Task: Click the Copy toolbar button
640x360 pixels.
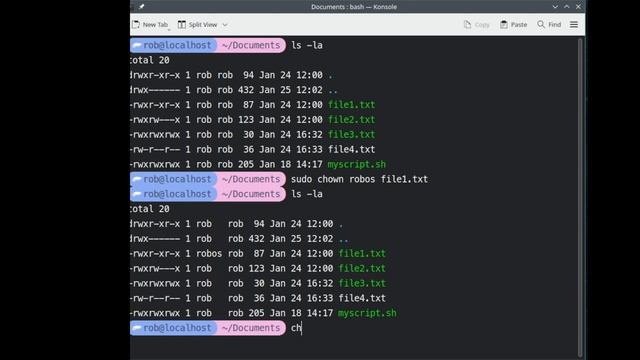Action: point(477,24)
